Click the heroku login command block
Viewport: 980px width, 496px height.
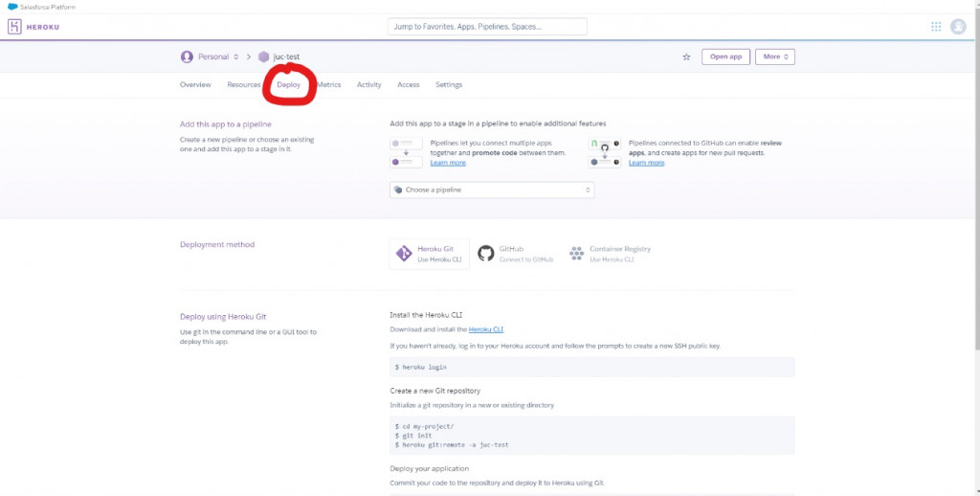point(591,367)
